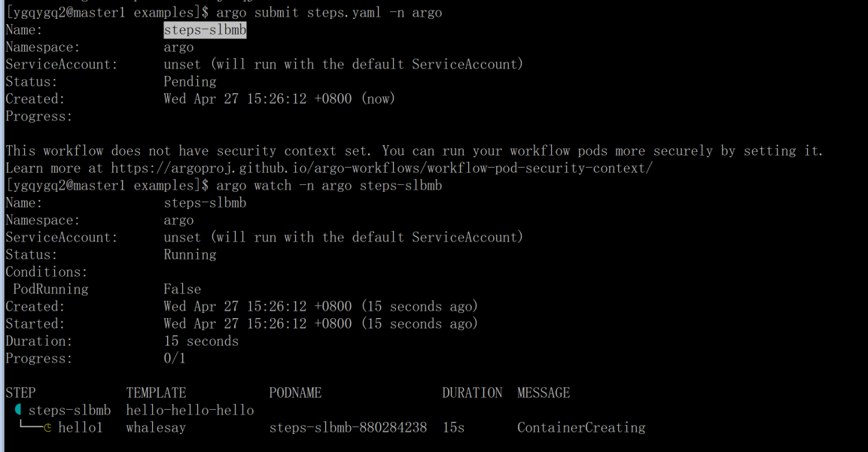This screenshot has width=868, height=452.
Task: Select the steps-slbmb row in the step tree
Action: point(69,411)
